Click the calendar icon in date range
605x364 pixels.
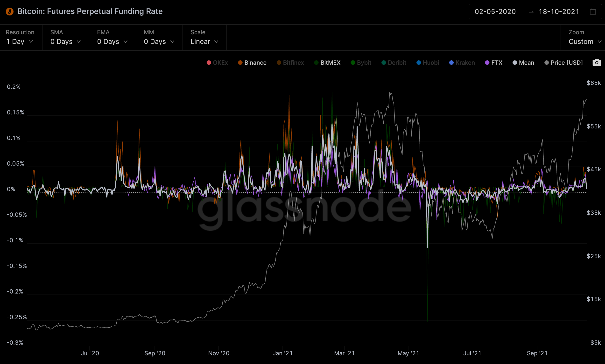pyautogui.click(x=593, y=12)
